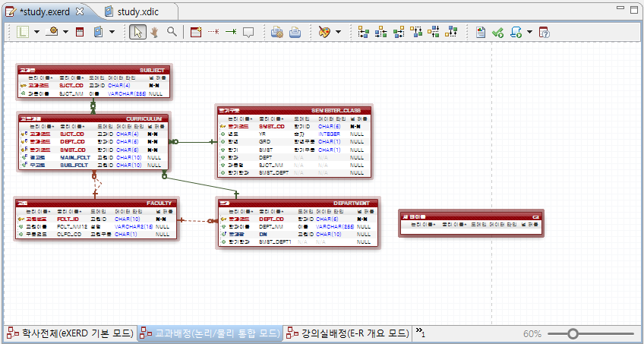Select the FACULTY table header

coord(95,204)
